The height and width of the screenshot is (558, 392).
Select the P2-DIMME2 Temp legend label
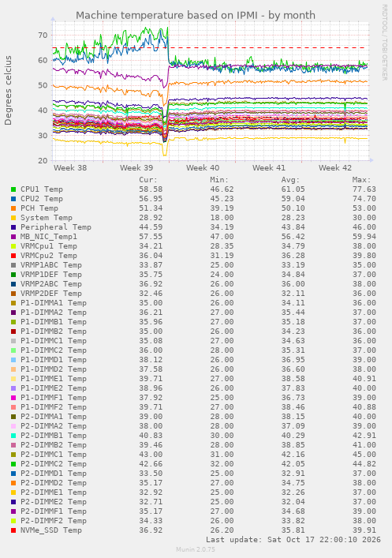(x=54, y=502)
